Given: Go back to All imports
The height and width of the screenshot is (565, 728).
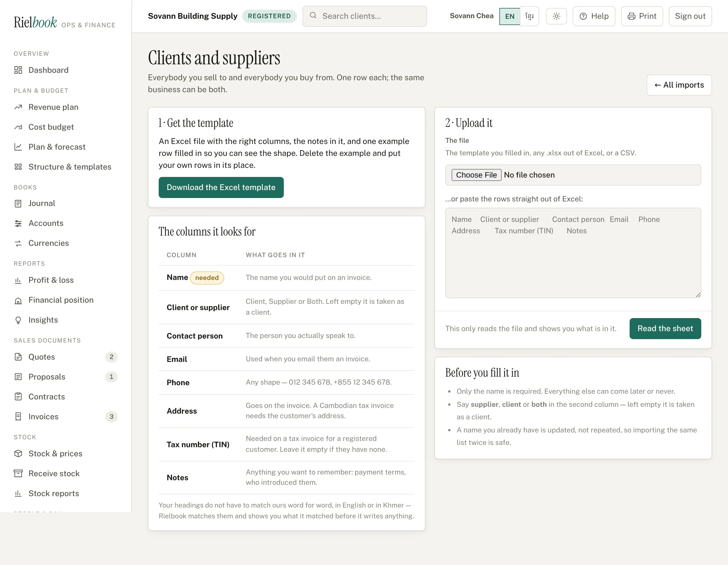Looking at the screenshot, I should 679,85.
